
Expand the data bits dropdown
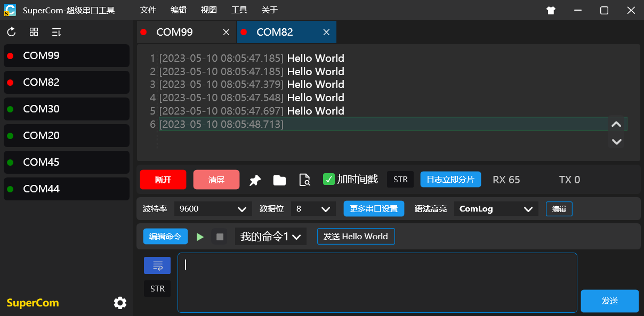click(313, 209)
